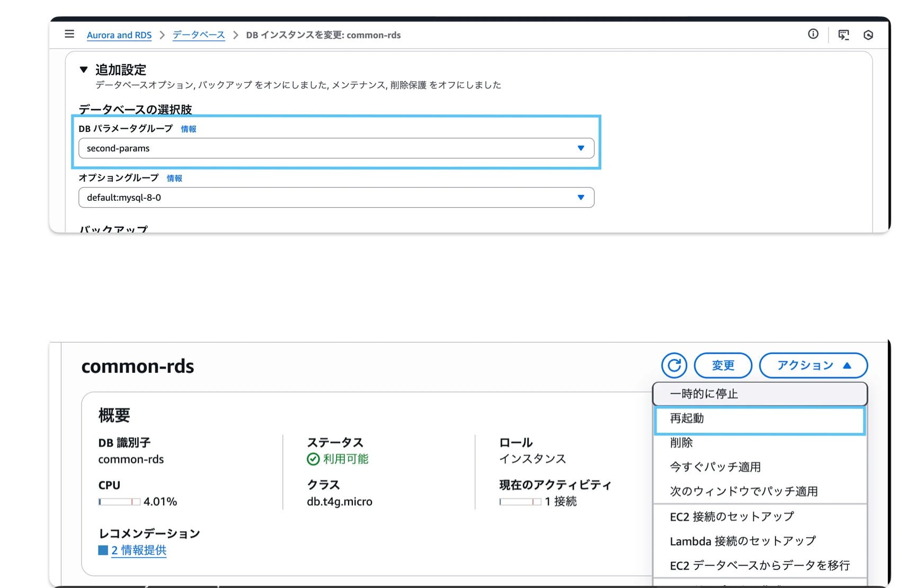Click the hexagon settings icon in header
The width and height of the screenshot is (924, 588).
tap(868, 35)
